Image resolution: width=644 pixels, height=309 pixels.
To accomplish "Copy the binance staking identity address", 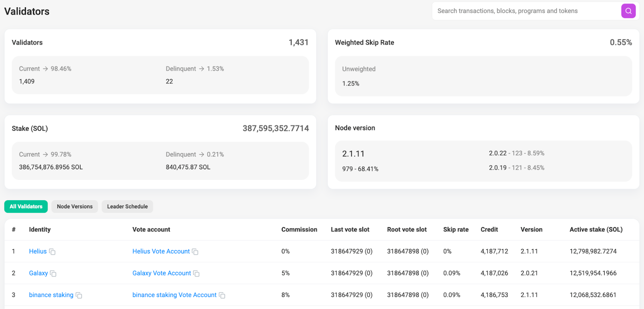I will click(x=79, y=295).
